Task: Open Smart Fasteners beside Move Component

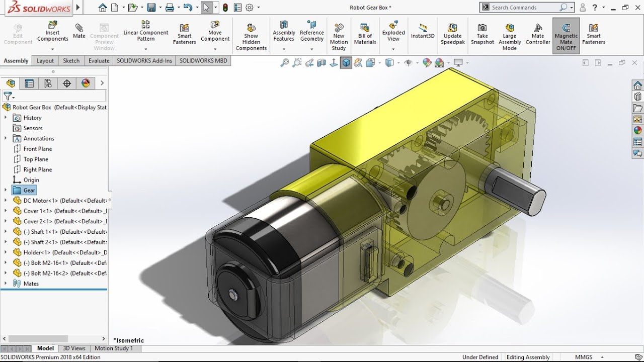Action: click(185, 34)
